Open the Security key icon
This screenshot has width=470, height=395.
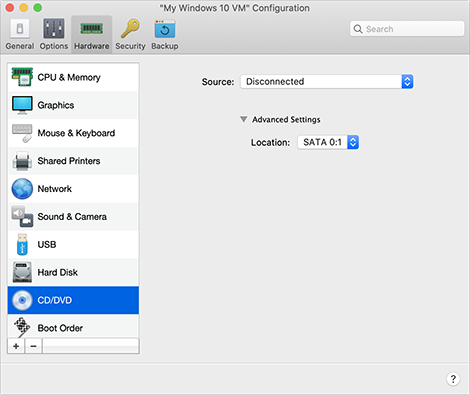point(130,28)
